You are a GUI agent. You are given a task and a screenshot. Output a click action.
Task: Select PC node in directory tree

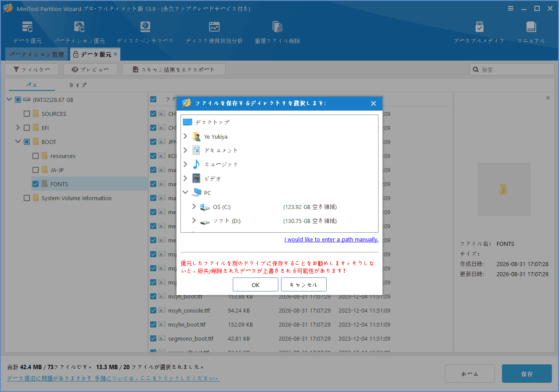pos(201,193)
